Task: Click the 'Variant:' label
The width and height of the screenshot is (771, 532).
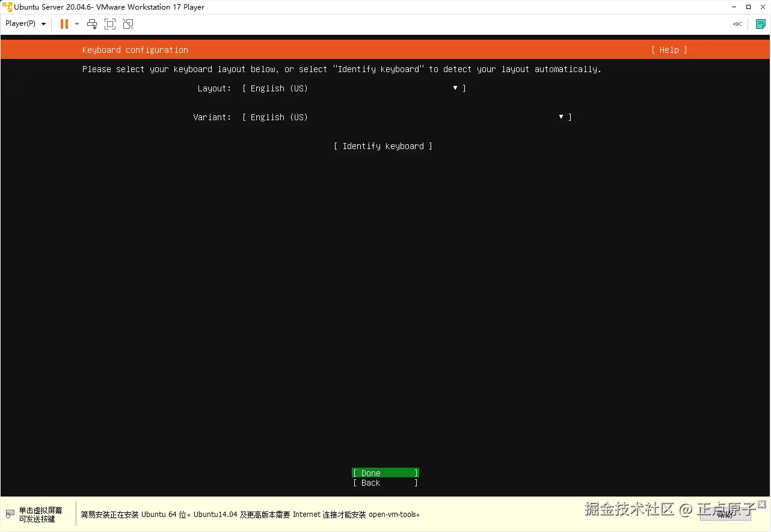Action: (212, 117)
